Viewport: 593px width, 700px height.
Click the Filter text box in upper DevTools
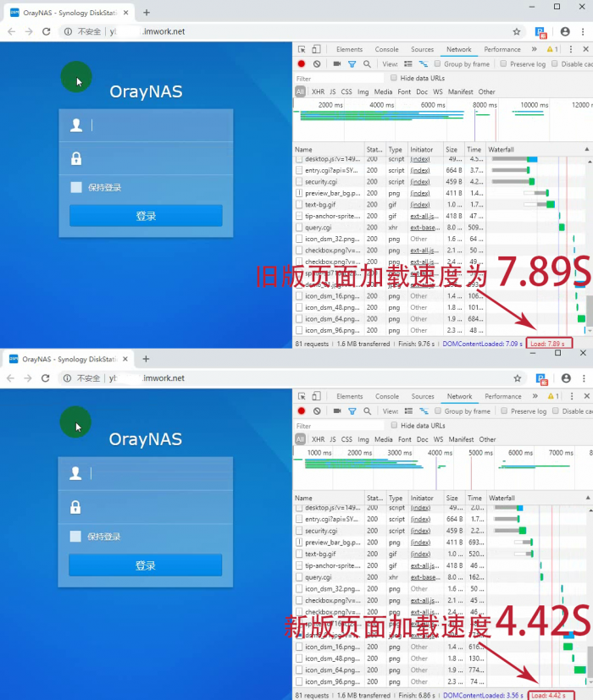click(339, 79)
